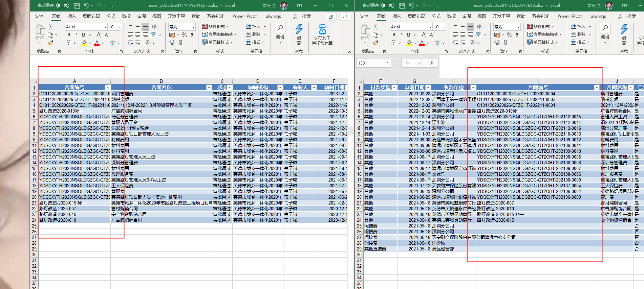This screenshot has width=644, height=289.
Task: Toggle AutoSave switch in right Excel window
Action: [388, 5]
